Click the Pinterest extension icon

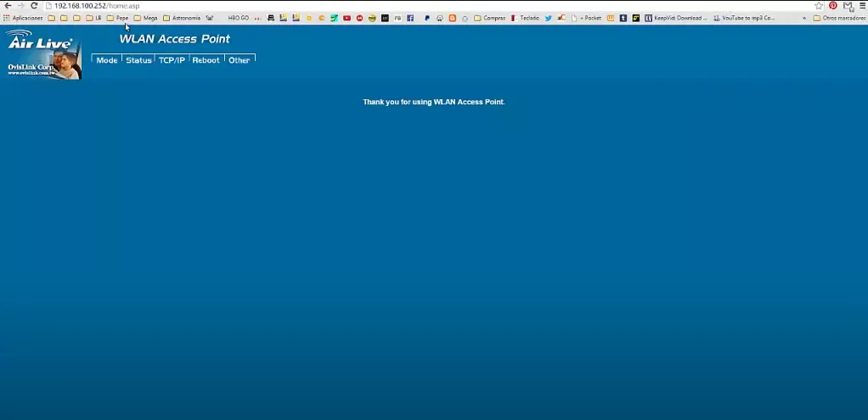(833, 6)
